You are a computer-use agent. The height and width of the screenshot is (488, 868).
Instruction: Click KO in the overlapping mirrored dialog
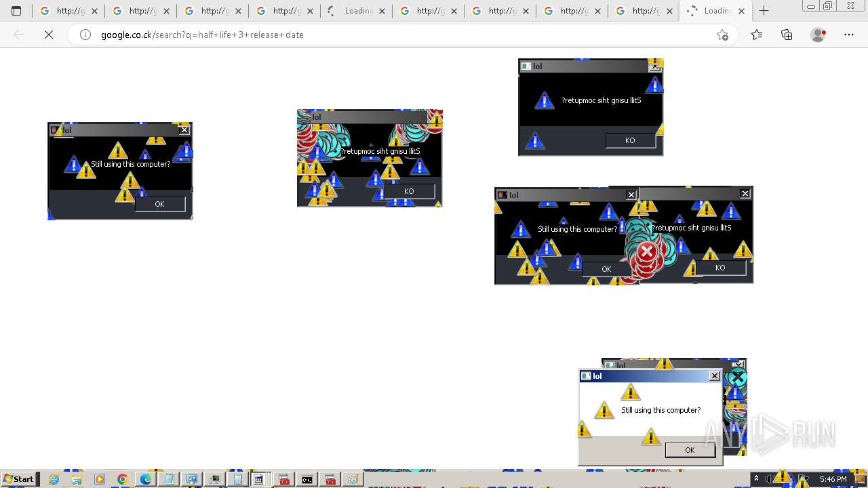(x=720, y=268)
